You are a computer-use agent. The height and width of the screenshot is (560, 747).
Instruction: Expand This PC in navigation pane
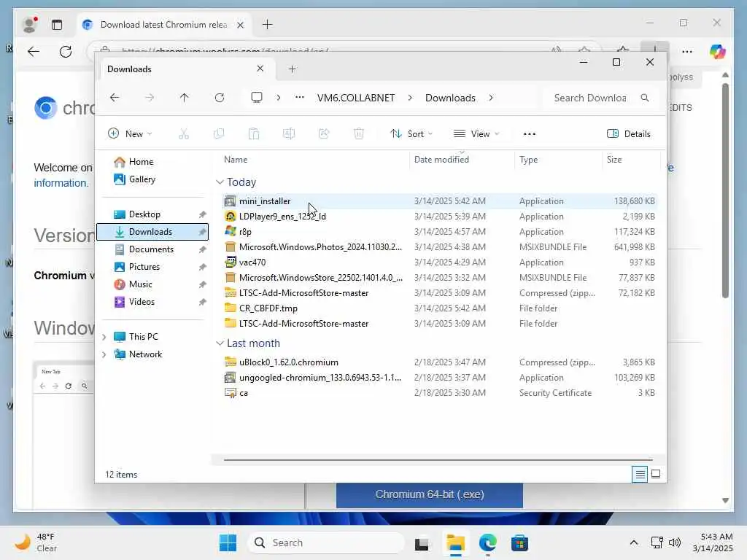tap(104, 337)
